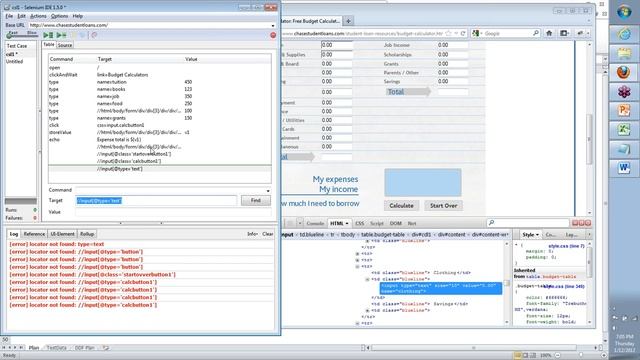640x360 pixels.
Task: Click the Play current test case icon
Action: (61, 36)
